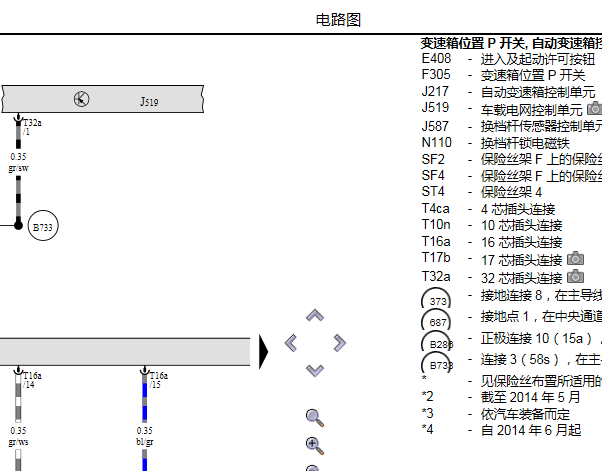Select legend entry E408 进入及起动许可按钮
The width and height of the screenshot is (602, 471).
click(508, 59)
